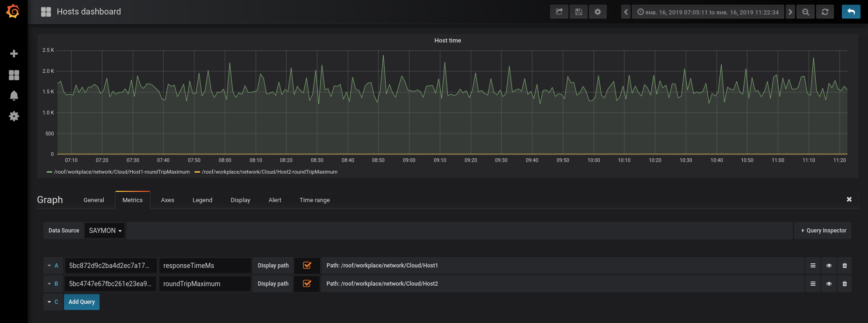Select the roundTripMaximum metric field
Screen dimensions: 868x323
point(205,284)
